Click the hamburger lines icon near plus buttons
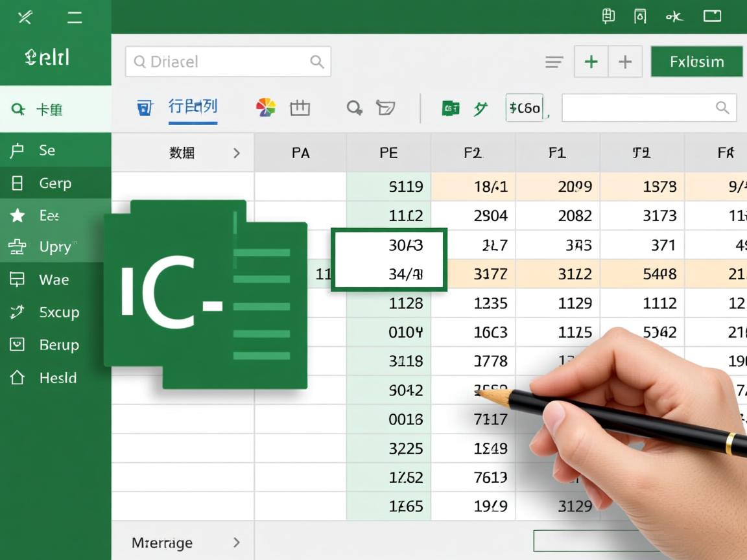This screenshot has height=560, width=747. click(x=554, y=62)
